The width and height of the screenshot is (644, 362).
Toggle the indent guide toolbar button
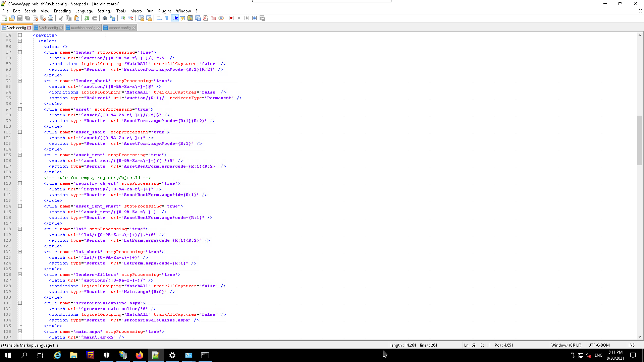tap(175, 18)
